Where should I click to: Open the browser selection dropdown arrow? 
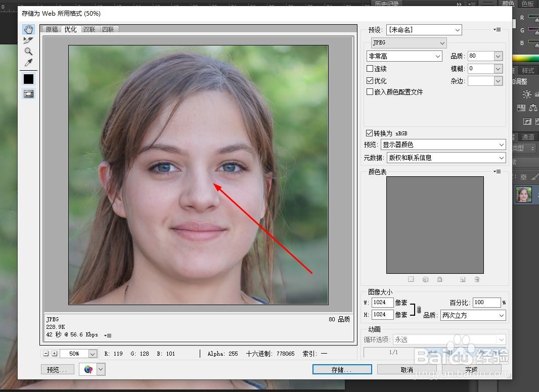tap(101, 370)
